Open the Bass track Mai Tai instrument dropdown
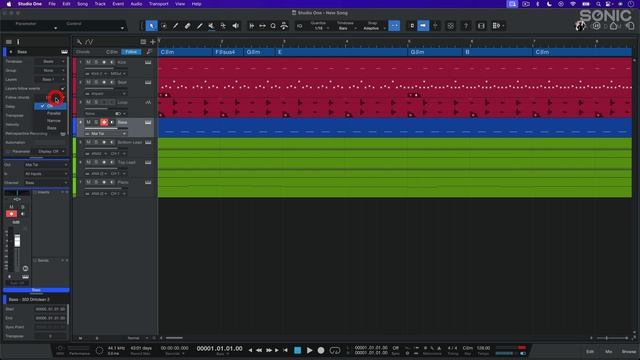 coord(106,133)
